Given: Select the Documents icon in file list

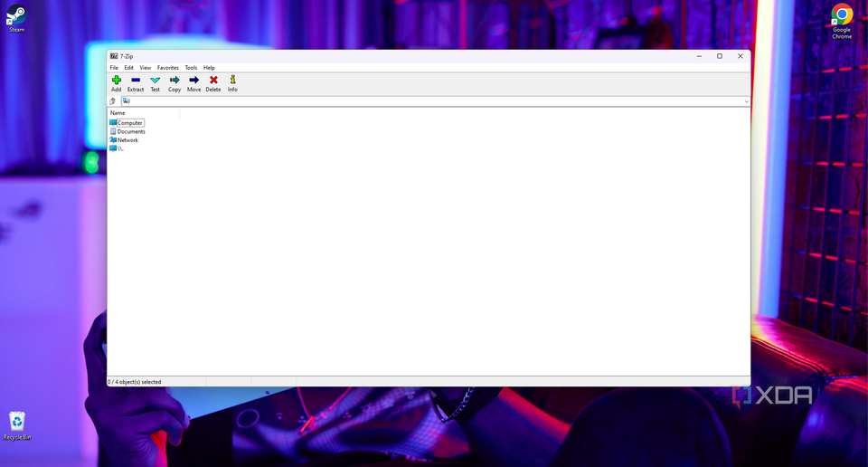Looking at the screenshot, I should pyautogui.click(x=113, y=131).
